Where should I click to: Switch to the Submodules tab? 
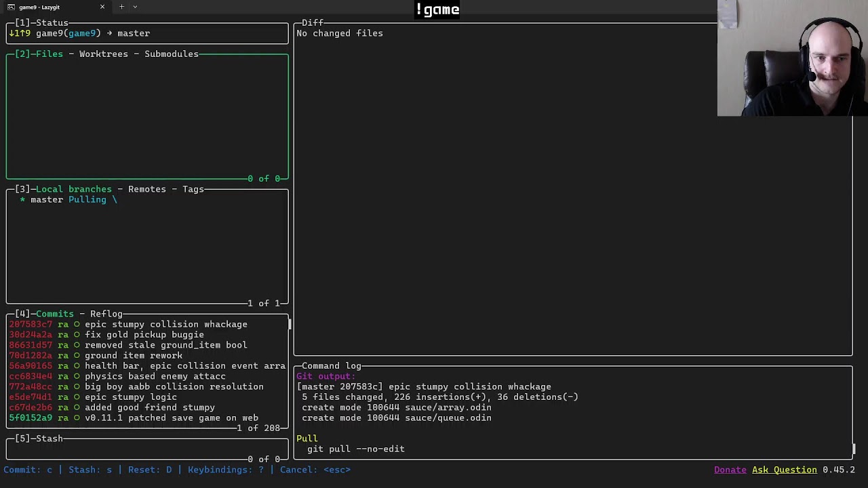tap(171, 54)
